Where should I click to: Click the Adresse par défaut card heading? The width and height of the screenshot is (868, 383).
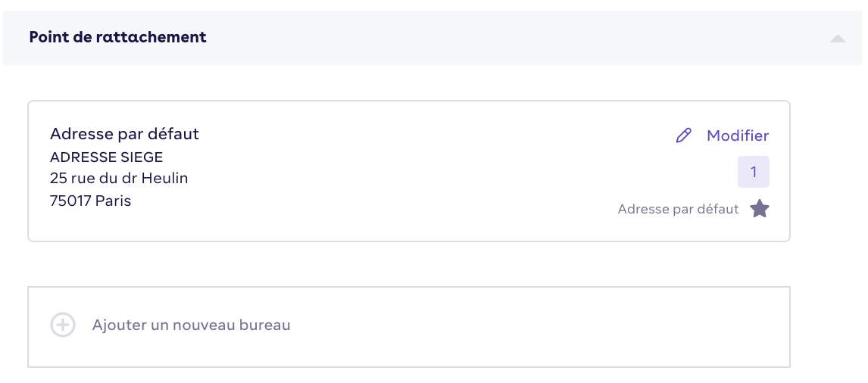pos(124,134)
